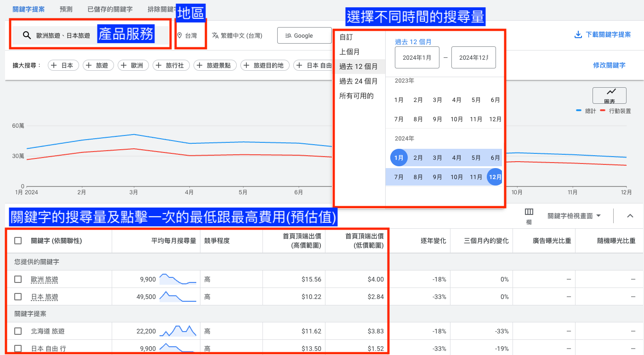Image resolution: width=644 pixels, height=355 pixels.
Task: Add the 歐洲 broaden-search chip
Action: tap(133, 65)
